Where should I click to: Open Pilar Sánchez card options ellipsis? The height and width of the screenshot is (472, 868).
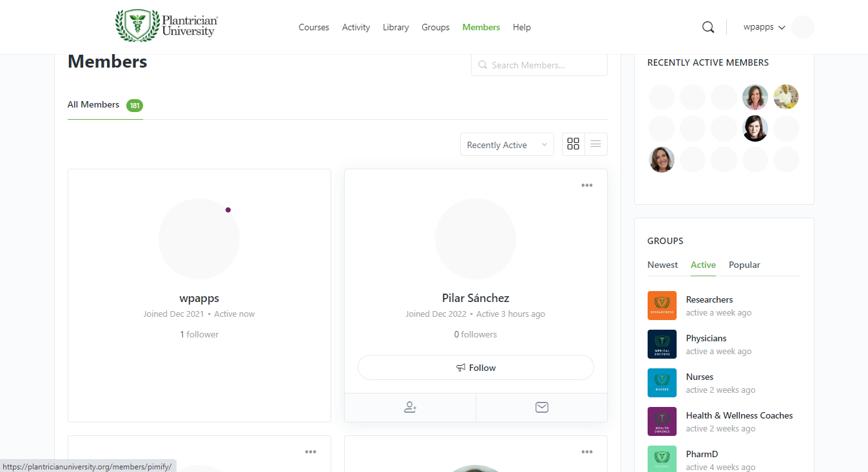click(586, 185)
